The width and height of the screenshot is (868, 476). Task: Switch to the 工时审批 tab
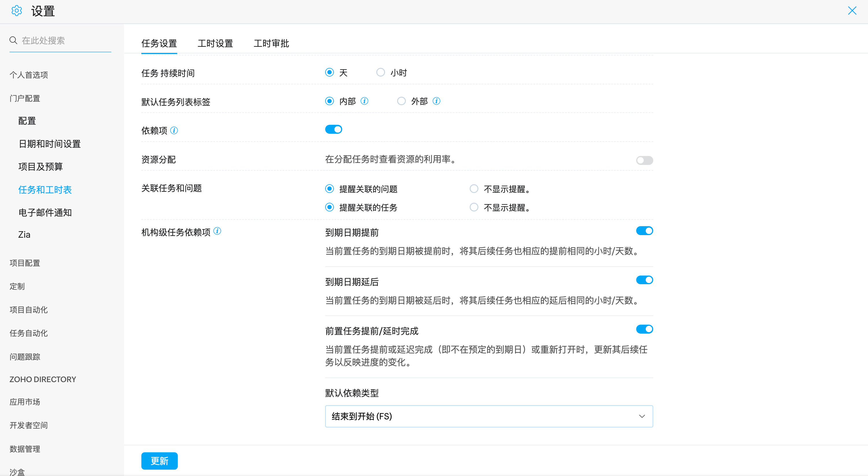point(271,43)
